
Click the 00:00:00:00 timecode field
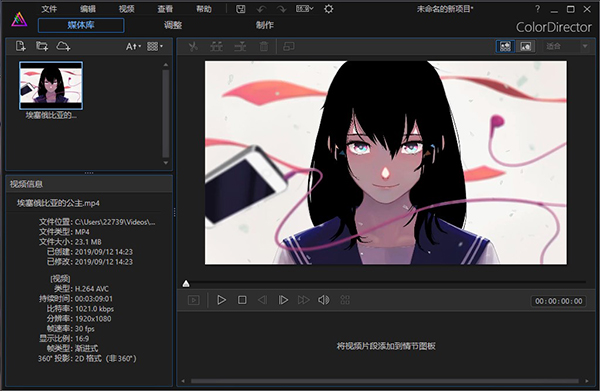(559, 301)
